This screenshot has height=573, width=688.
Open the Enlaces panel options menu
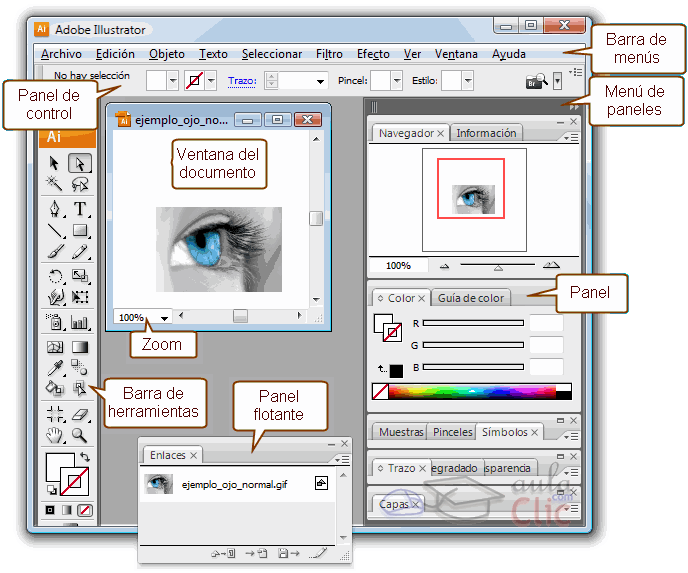tap(342, 459)
